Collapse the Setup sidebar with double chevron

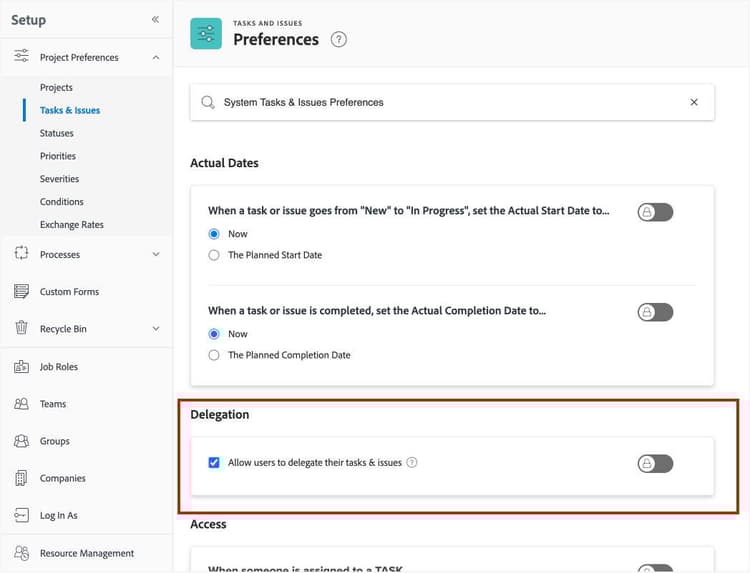[155, 19]
